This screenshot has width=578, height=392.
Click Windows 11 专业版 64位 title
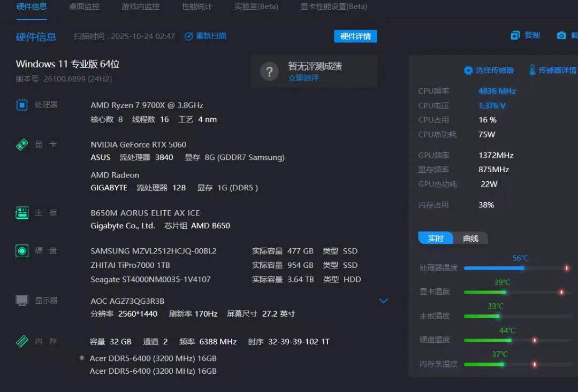(x=67, y=64)
